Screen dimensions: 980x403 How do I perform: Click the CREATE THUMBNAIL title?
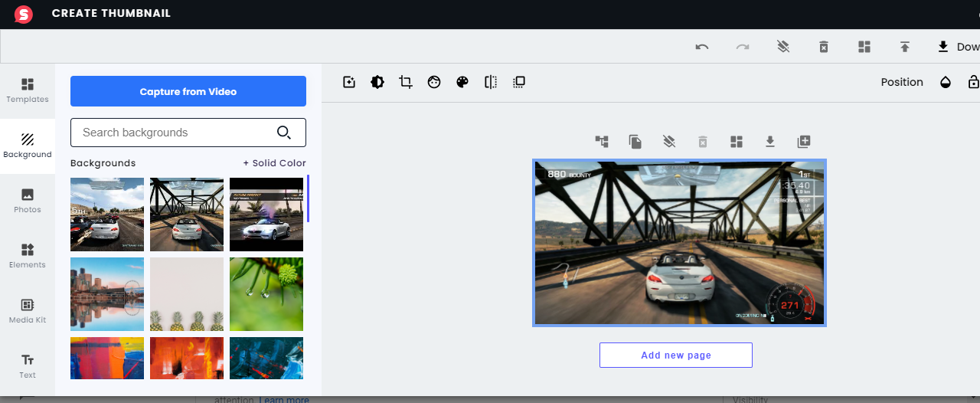click(111, 14)
